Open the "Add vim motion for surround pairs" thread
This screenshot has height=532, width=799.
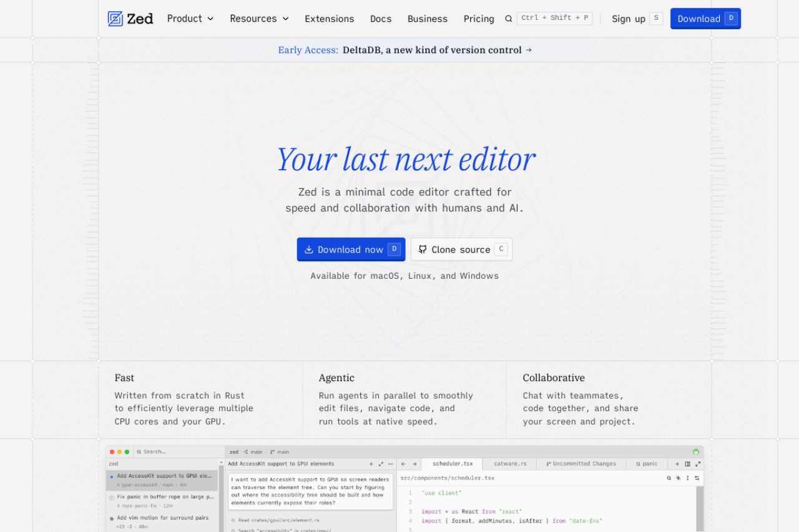click(162, 522)
